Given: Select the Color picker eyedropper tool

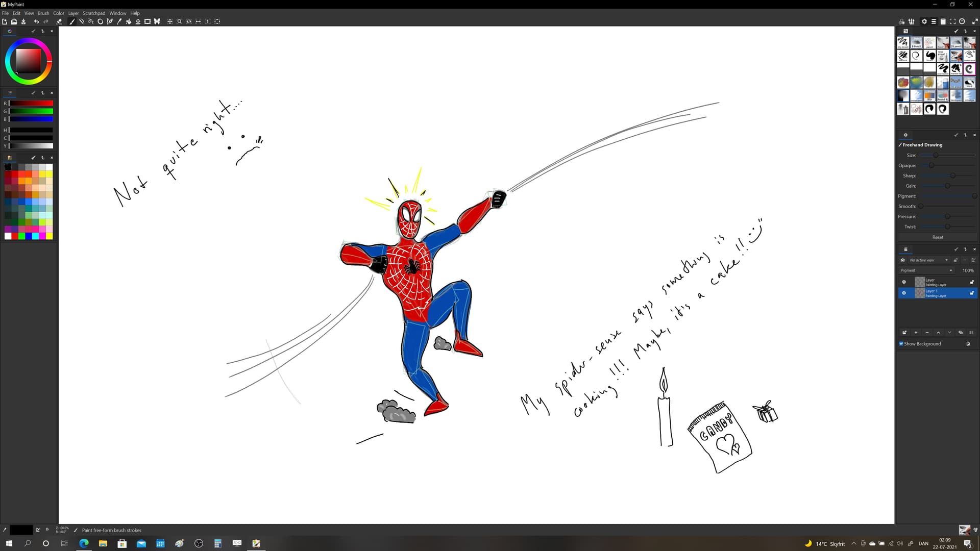Looking at the screenshot, I should pos(119,21).
